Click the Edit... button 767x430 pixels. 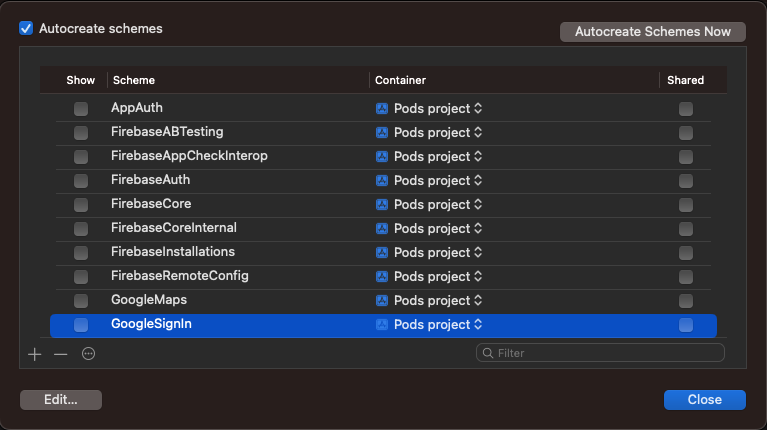tap(61, 400)
